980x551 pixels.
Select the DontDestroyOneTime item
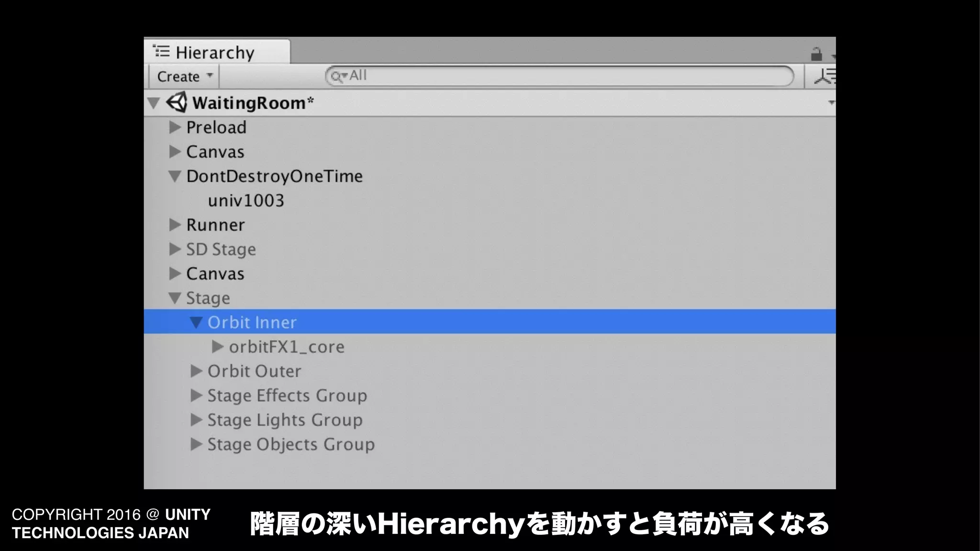pyautogui.click(x=274, y=176)
